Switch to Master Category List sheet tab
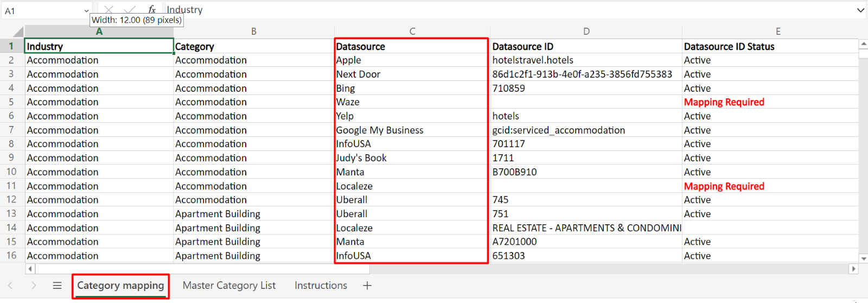The width and height of the screenshot is (868, 303). click(x=229, y=286)
